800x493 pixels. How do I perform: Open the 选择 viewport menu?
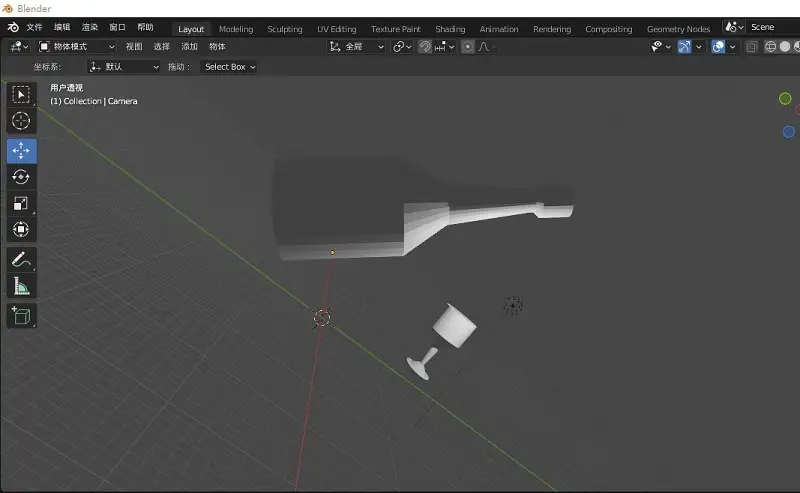[162, 46]
